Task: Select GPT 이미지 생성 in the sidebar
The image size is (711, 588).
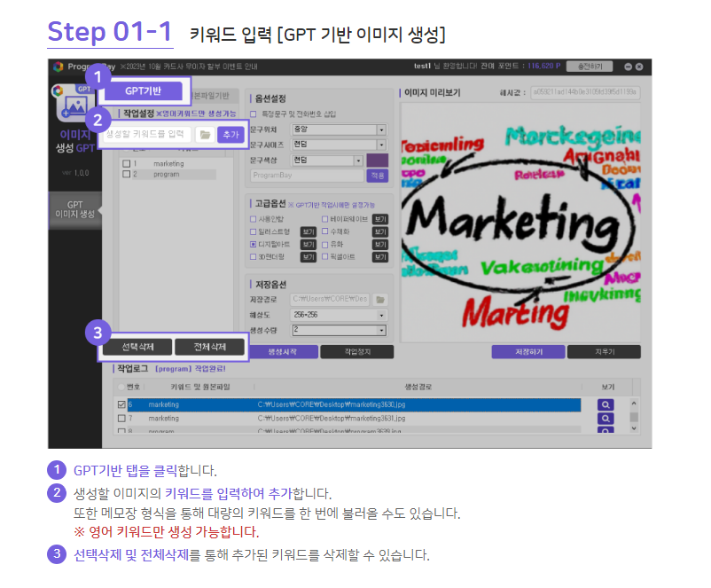Action: (74, 209)
